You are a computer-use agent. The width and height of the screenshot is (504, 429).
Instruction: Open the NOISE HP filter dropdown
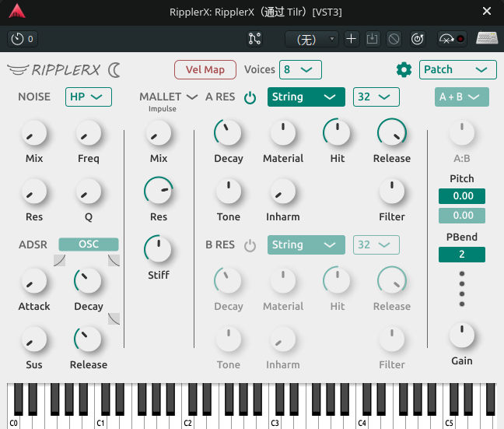click(89, 97)
